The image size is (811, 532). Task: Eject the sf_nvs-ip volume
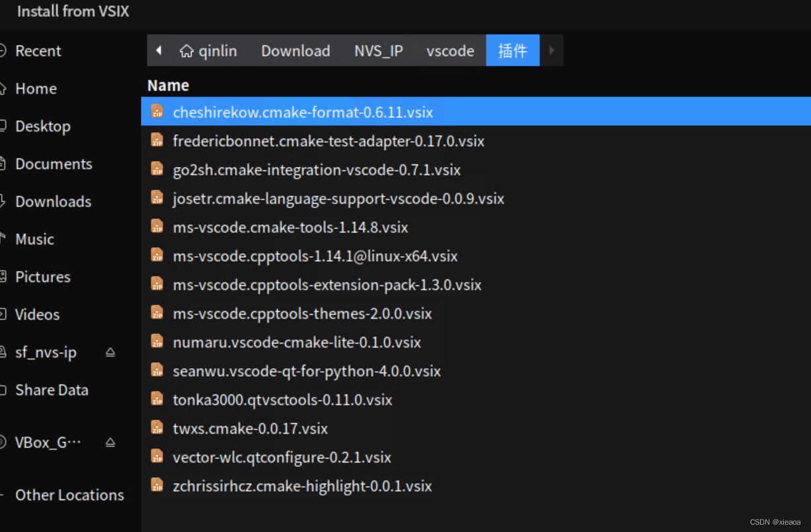pyautogui.click(x=110, y=352)
